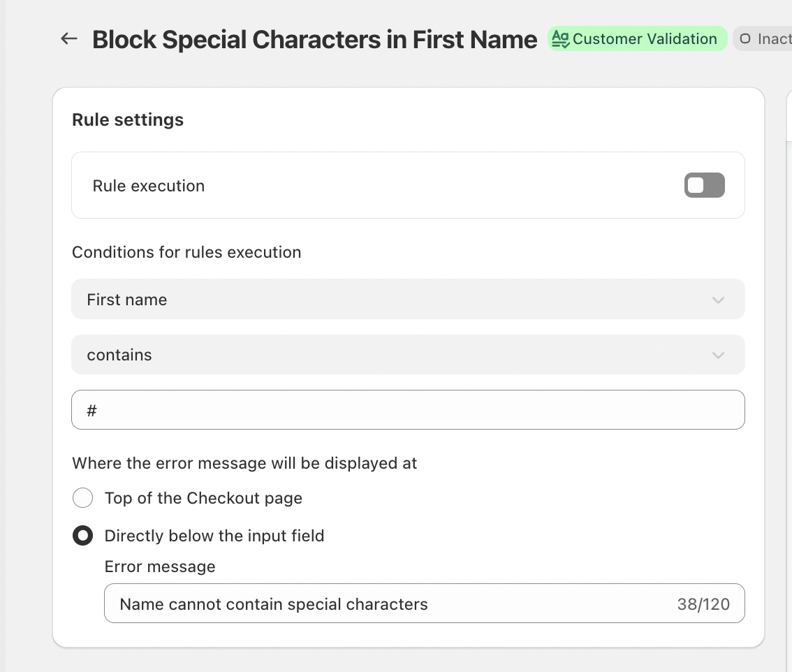Select the Directly below the input field radio button
Image resolution: width=792 pixels, height=672 pixels.
(x=82, y=536)
